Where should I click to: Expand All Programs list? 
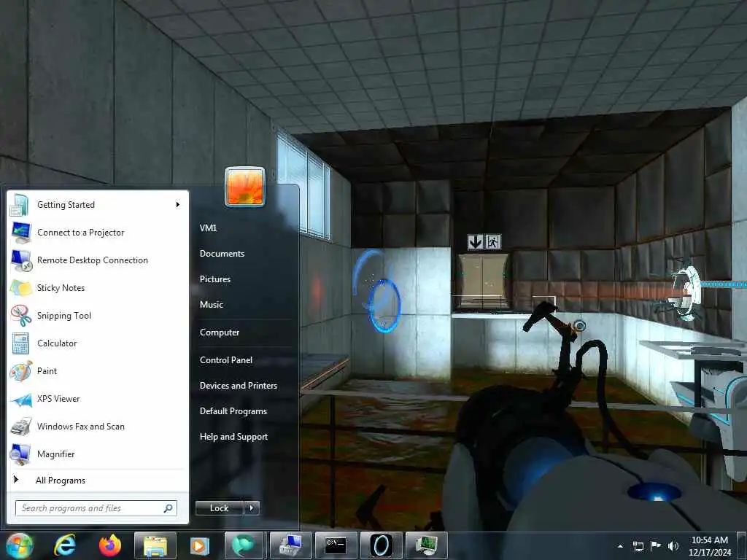tap(98, 481)
